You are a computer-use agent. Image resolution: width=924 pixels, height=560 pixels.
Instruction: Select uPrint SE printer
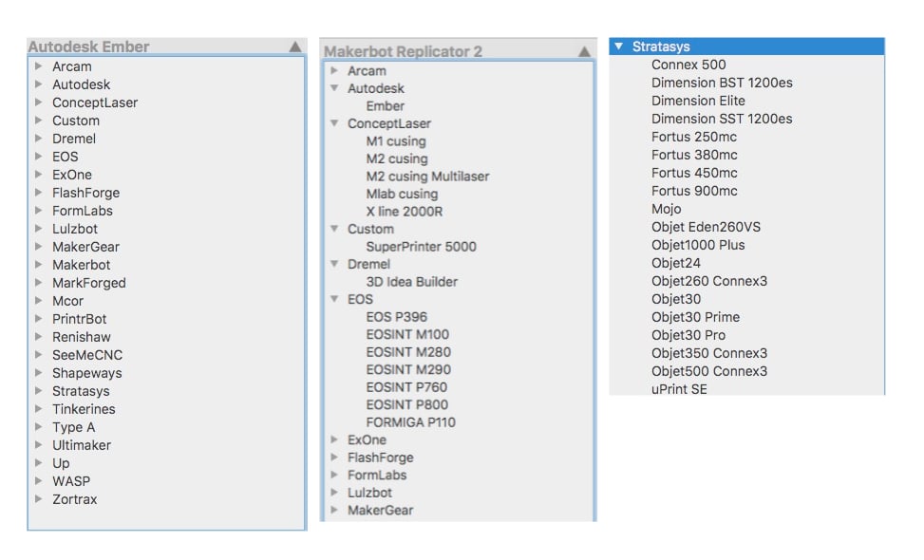point(679,389)
